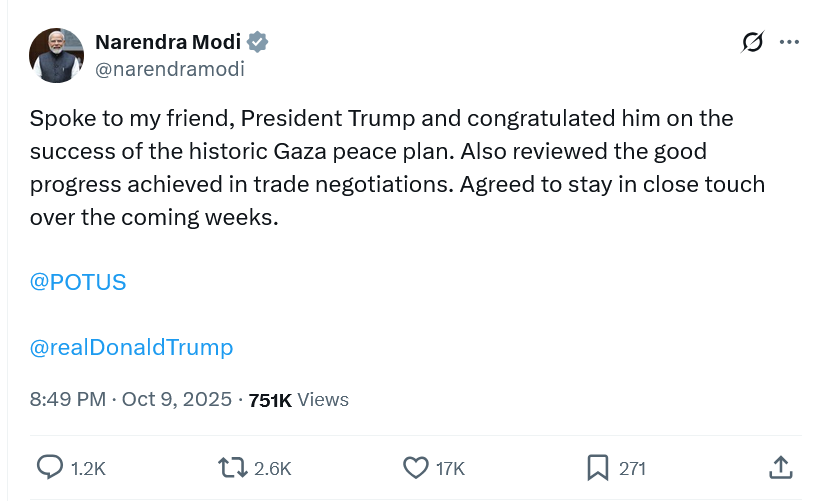
Task: Click the Narendra Modi display name
Action: tap(168, 42)
